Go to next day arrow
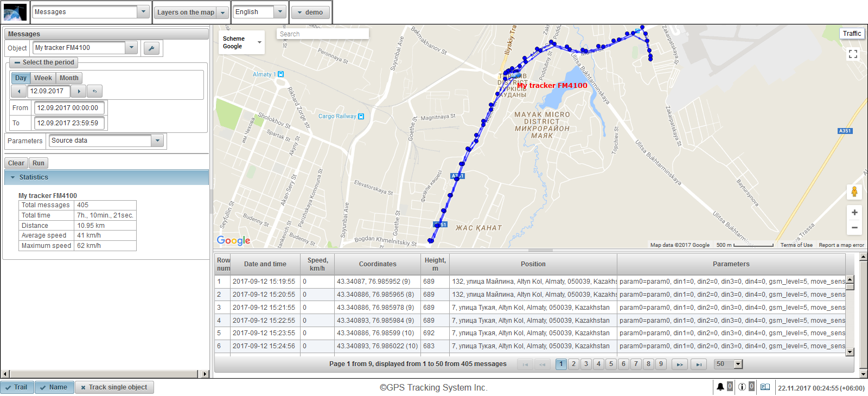This screenshot has height=396, width=868. (79, 91)
